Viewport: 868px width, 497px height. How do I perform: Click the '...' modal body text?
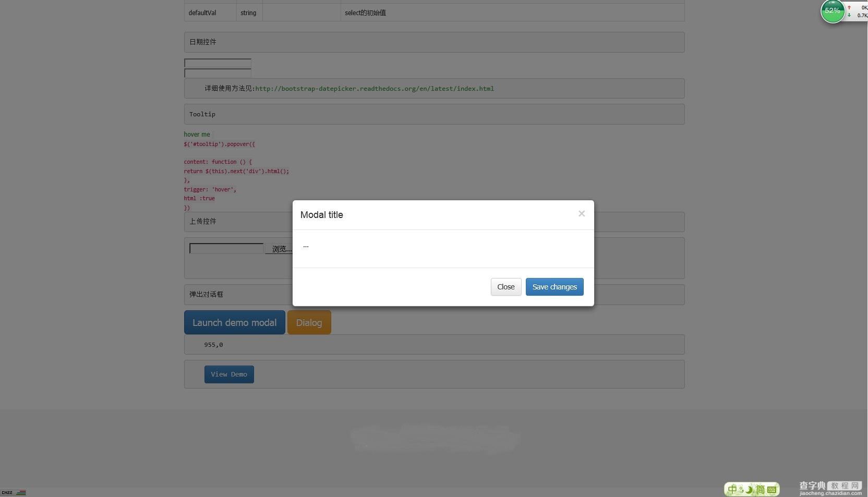coord(306,246)
